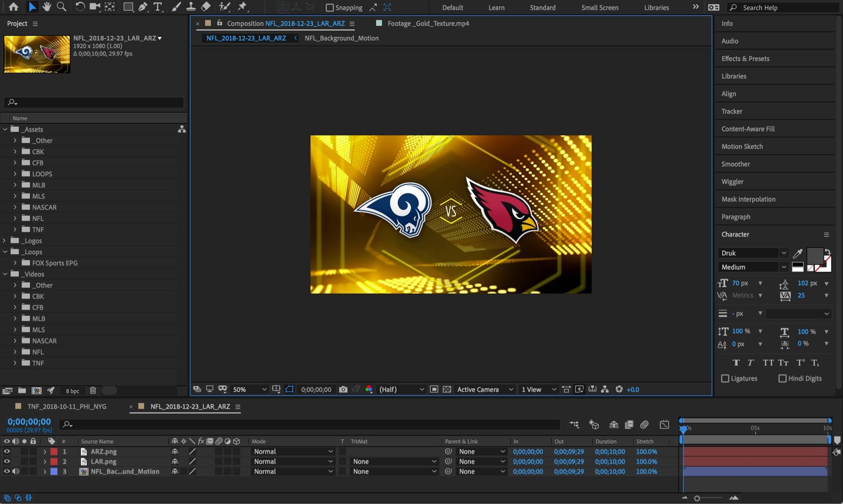Open the 50% magnification dropdown
Viewport: 843px width, 504px height.
(x=249, y=389)
